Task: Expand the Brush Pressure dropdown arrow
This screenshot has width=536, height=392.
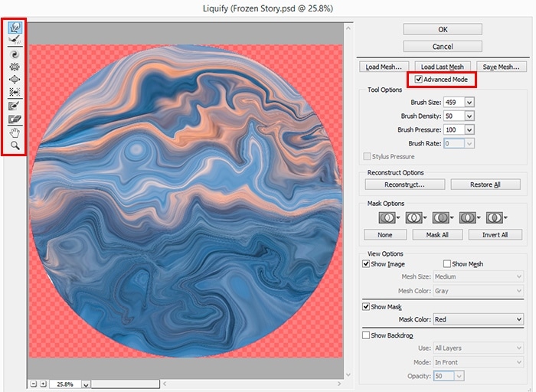Action: pos(469,130)
